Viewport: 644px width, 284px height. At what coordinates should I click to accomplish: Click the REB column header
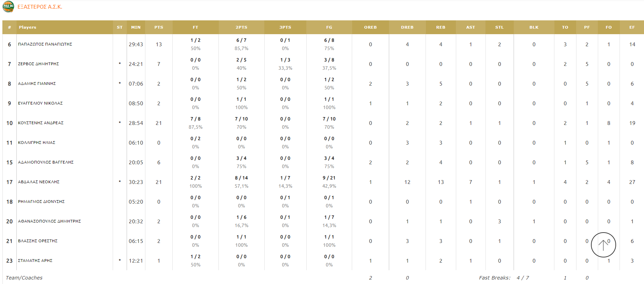[441, 27]
